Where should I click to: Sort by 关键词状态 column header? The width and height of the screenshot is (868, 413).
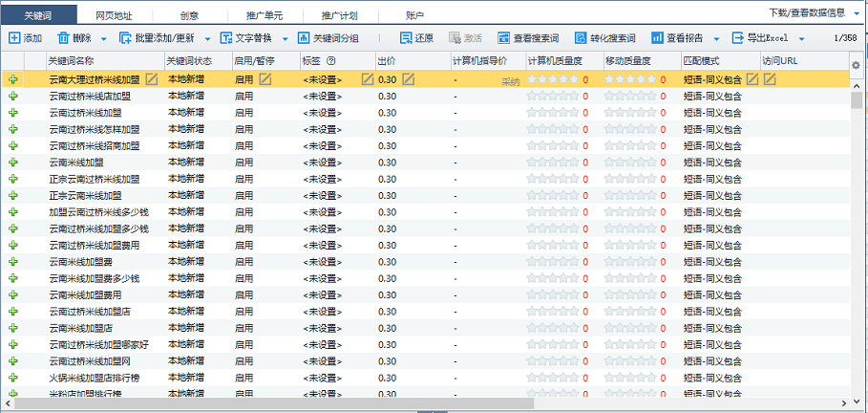[198, 61]
